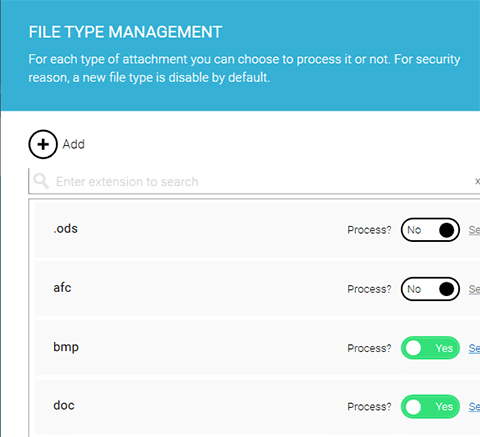This screenshot has width=480, height=437.
Task: Disable processing for bmp files
Action: point(430,348)
